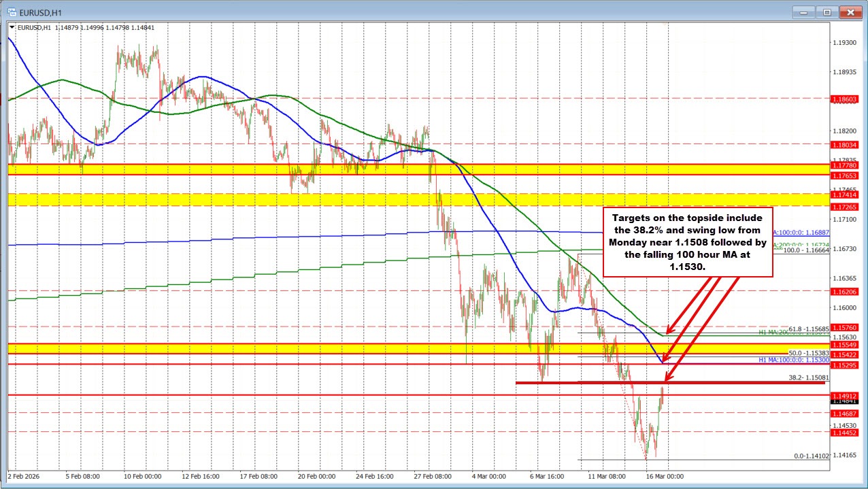Click the restore window icon on title bar
This screenshot has width=868, height=489.
[827, 12]
